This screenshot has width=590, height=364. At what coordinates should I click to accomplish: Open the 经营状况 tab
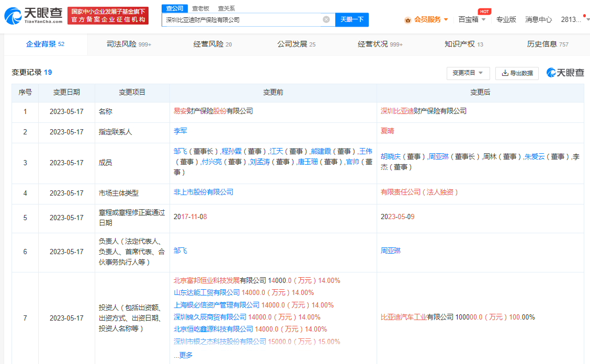[x=380, y=44]
